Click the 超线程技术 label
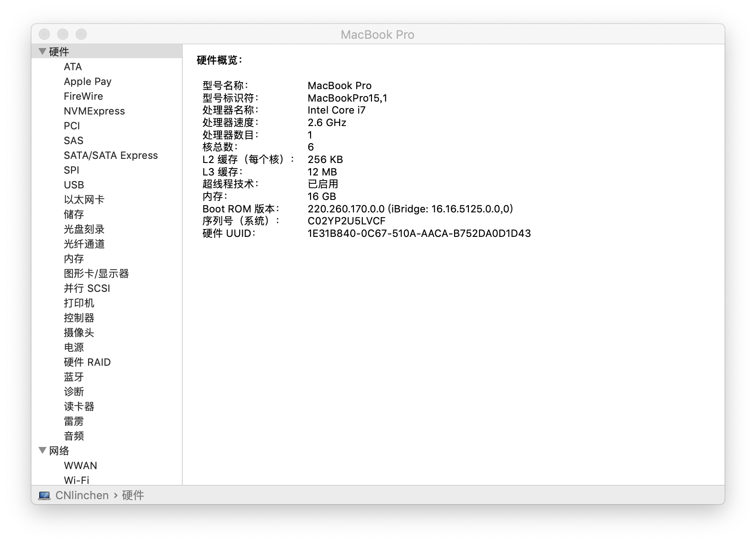 click(x=230, y=184)
